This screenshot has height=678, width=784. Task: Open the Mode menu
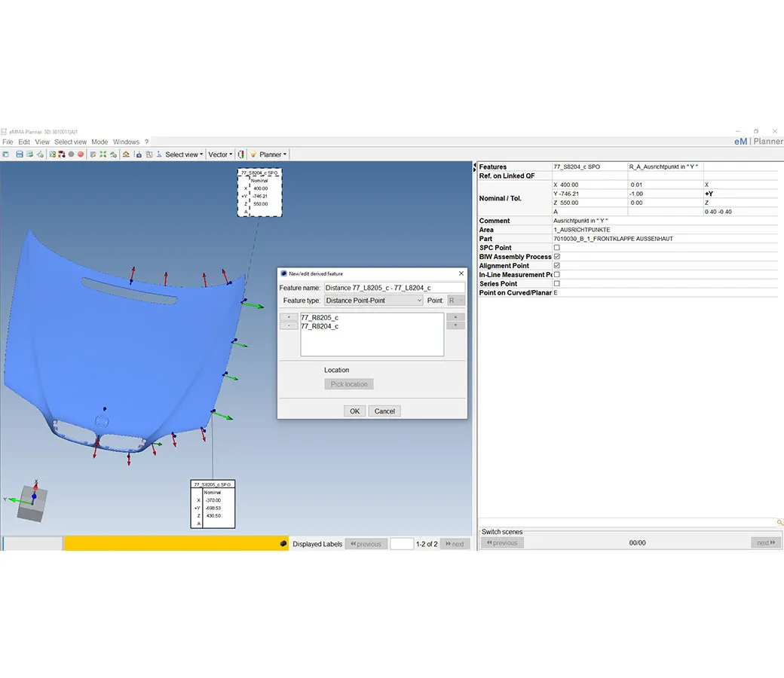click(100, 142)
